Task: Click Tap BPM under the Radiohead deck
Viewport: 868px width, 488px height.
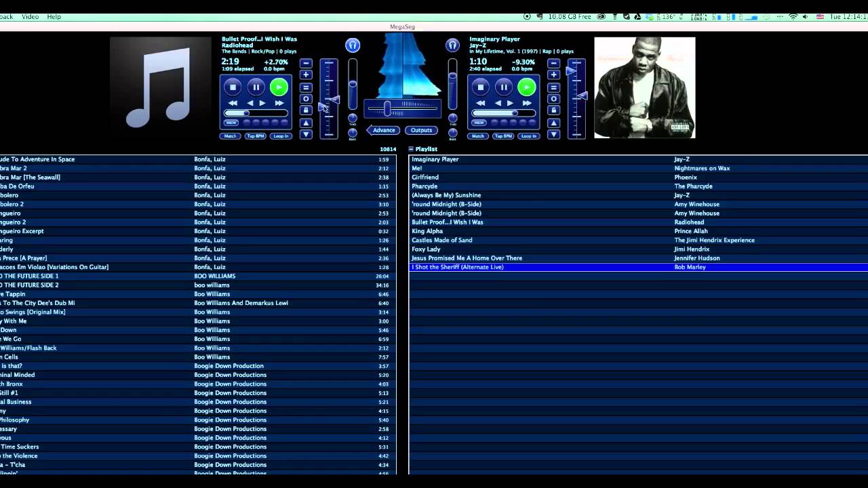Action: [x=256, y=136]
